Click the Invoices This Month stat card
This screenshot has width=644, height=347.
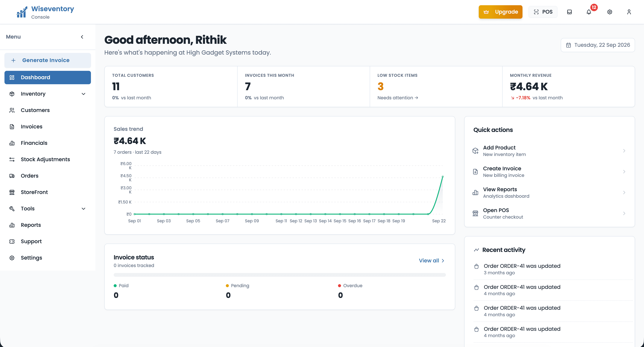[304, 86]
